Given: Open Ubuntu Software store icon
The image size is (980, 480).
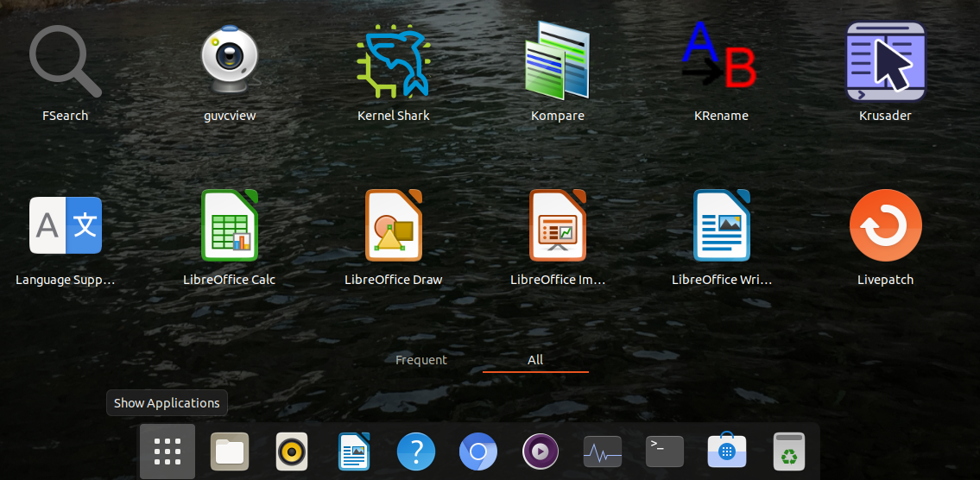Looking at the screenshot, I should 726,452.
